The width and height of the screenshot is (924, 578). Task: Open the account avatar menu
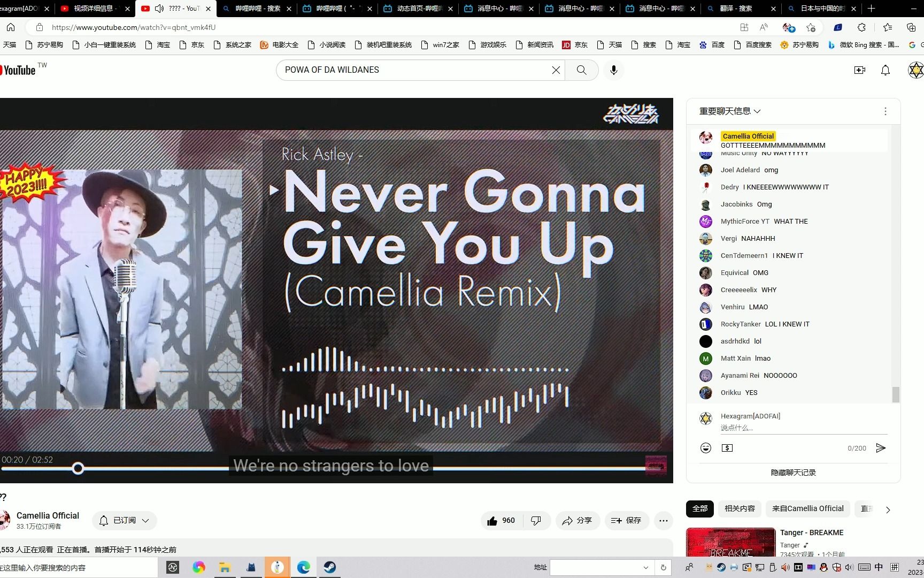point(916,70)
